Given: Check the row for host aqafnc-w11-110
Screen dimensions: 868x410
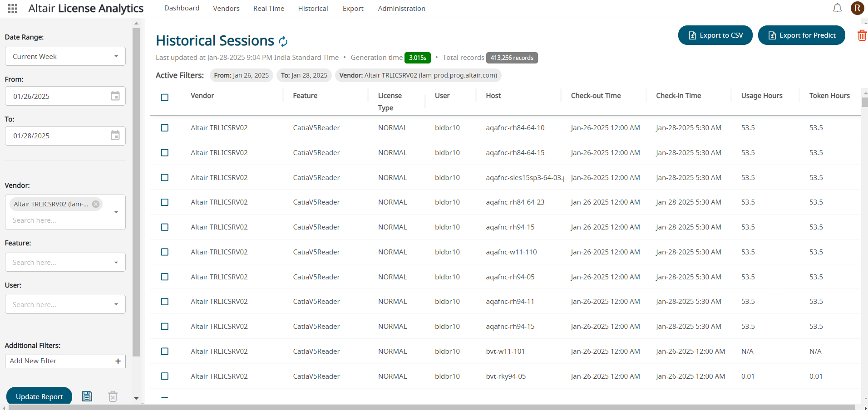Looking at the screenshot, I should click(165, 252).
